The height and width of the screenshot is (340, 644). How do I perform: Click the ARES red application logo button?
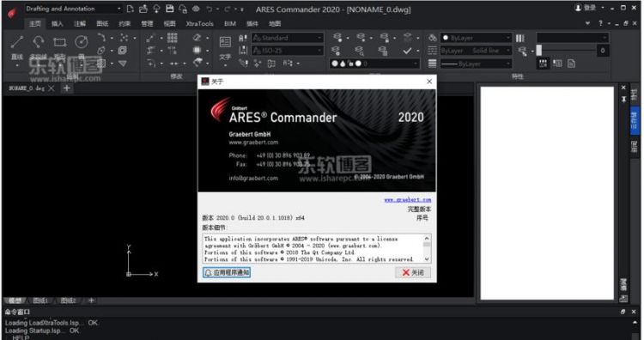12,13
